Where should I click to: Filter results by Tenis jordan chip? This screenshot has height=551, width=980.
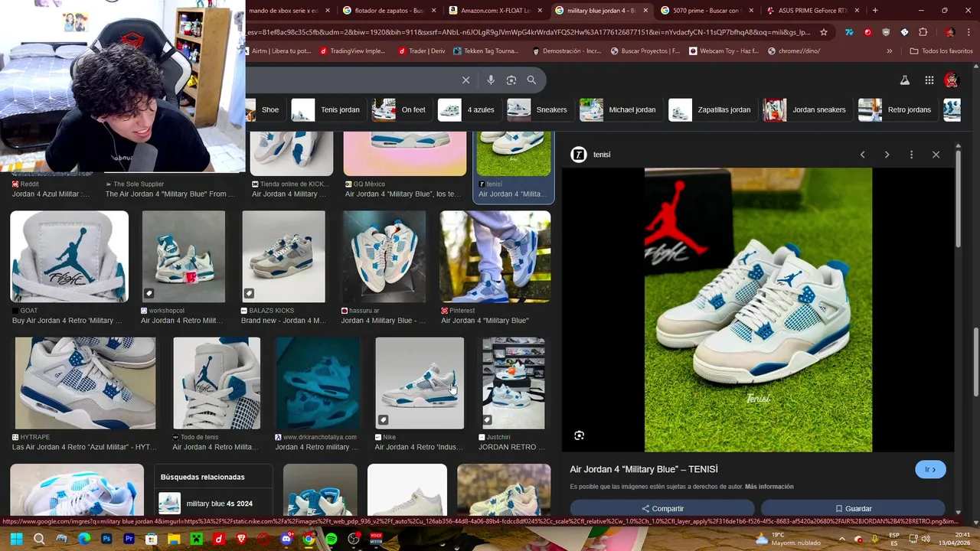tap(327, 109)
